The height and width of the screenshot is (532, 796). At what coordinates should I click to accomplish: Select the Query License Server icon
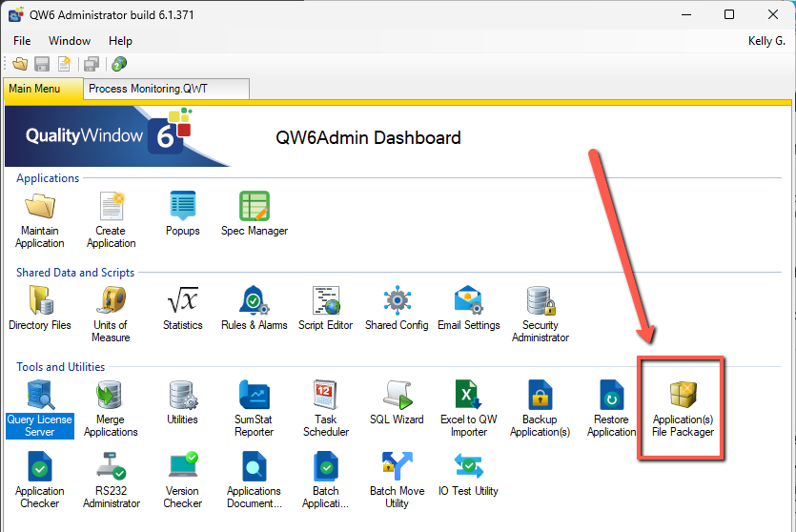point(40,396)
